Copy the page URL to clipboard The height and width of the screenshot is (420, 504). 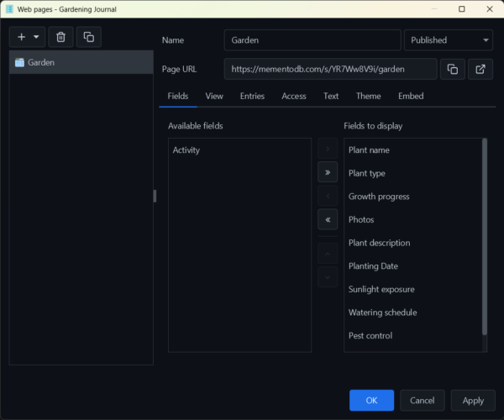pos(452,69)
